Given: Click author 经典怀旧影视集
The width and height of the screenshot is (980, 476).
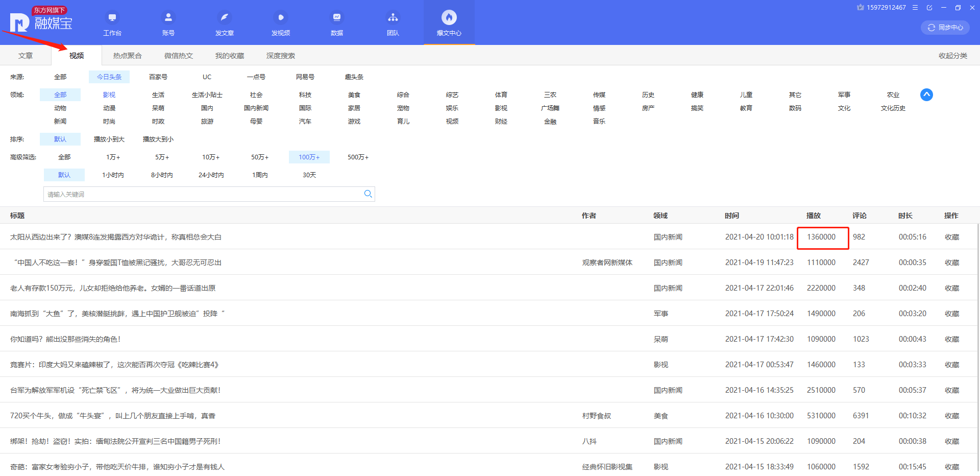Looking at the screenshot, I should point(607,467).
